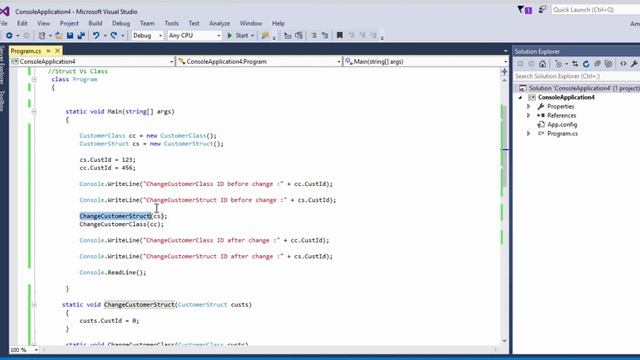
Task: Click the Solution Explorer Home icon
Action: 542,64
